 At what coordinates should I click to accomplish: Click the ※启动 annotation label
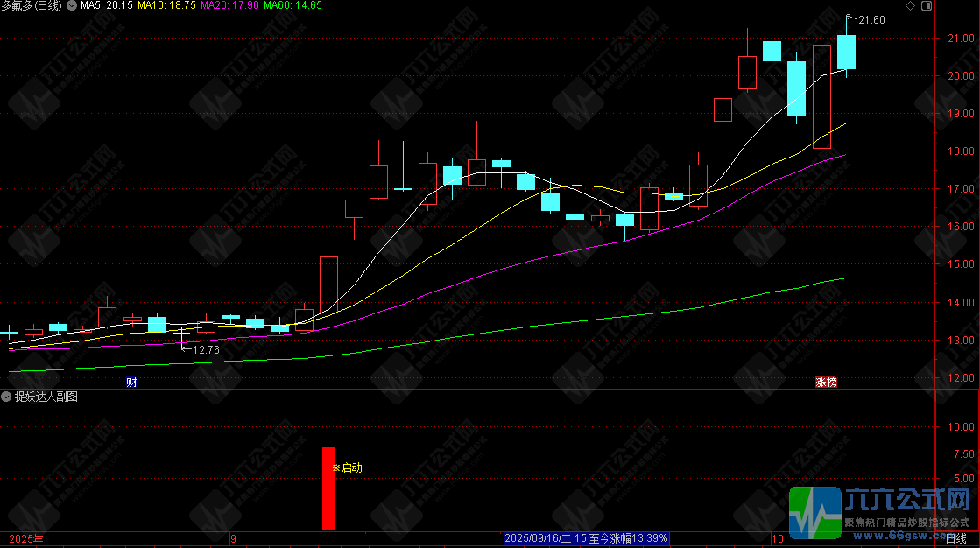coord(348,468)
